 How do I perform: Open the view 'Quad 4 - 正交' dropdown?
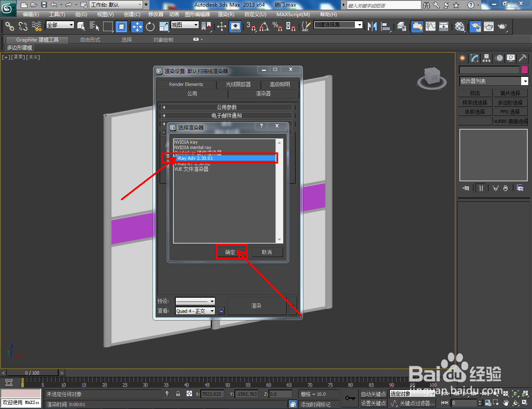[195, 311]
